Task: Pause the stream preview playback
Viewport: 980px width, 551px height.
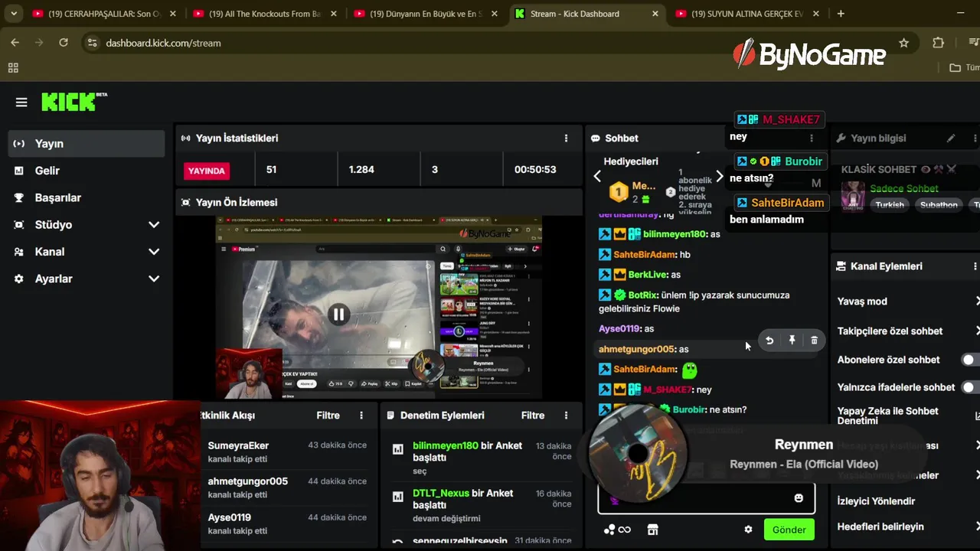Action: pos(338,315)
